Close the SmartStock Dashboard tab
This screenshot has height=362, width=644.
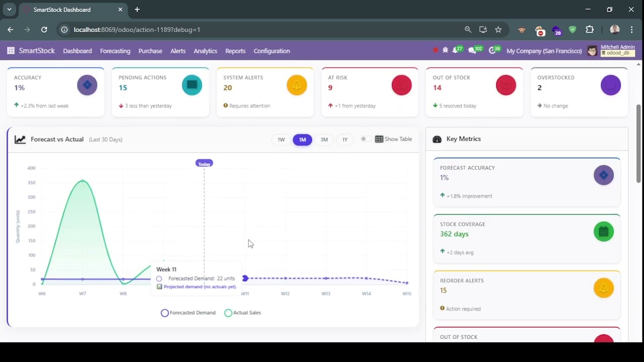tap(120, 10)
